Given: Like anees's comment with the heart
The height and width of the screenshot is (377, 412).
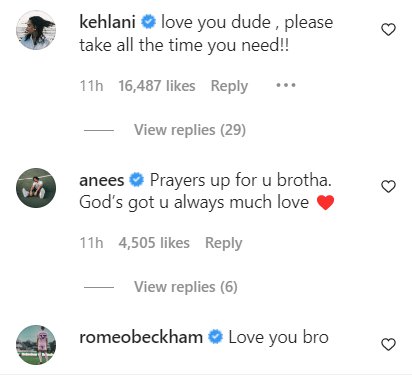Looking at the screenshot, I should [x=388, y=187].
